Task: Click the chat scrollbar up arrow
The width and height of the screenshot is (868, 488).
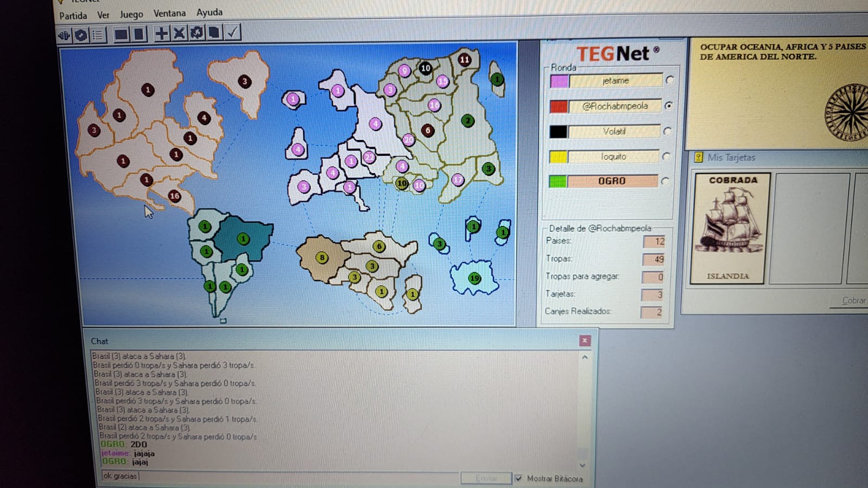Action: point(585,357)
